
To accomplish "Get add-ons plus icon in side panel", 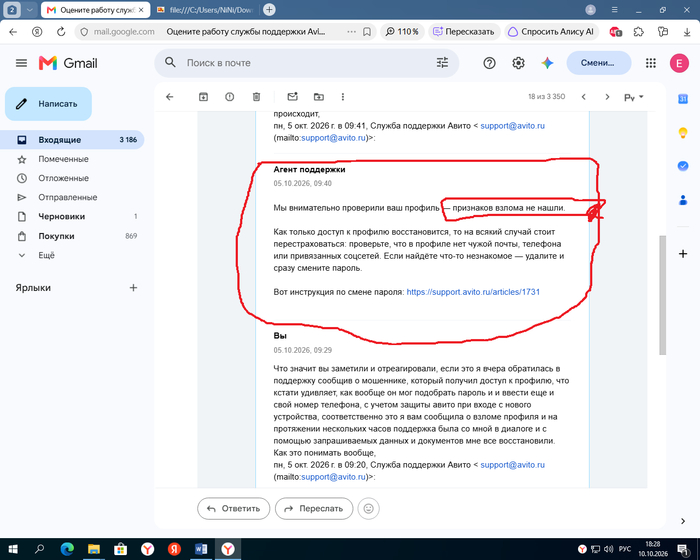I will pos(683,254).
